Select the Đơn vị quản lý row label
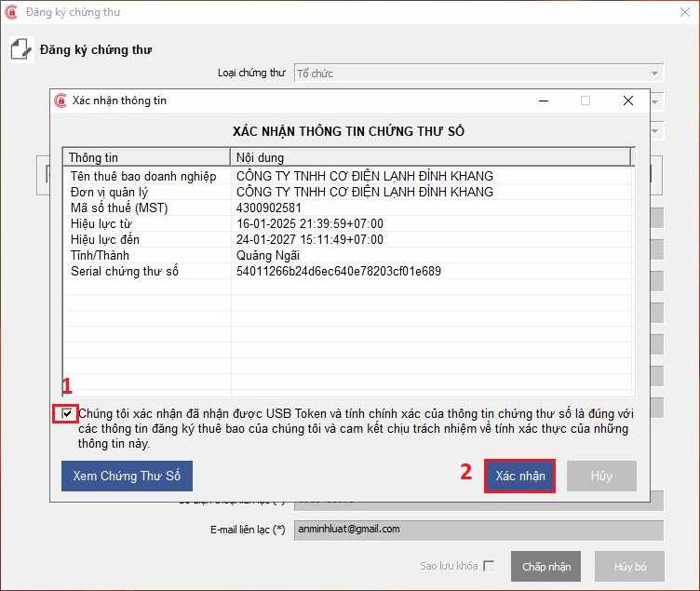 tap(109, 193)
